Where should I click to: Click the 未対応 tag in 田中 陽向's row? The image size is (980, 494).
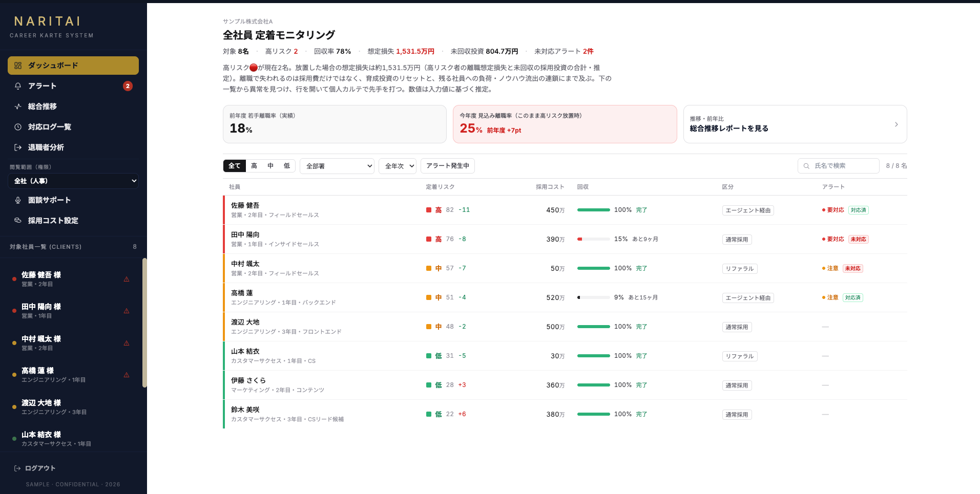859,239
